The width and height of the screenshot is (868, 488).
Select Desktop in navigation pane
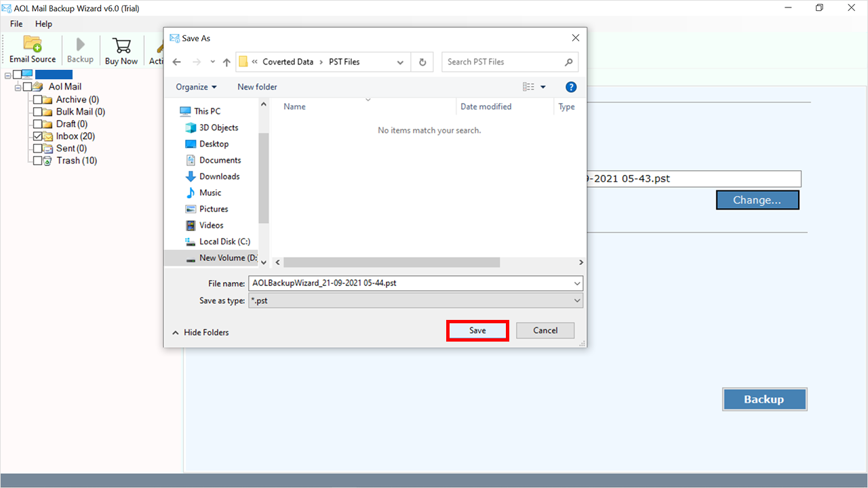(x=207, y=144)
